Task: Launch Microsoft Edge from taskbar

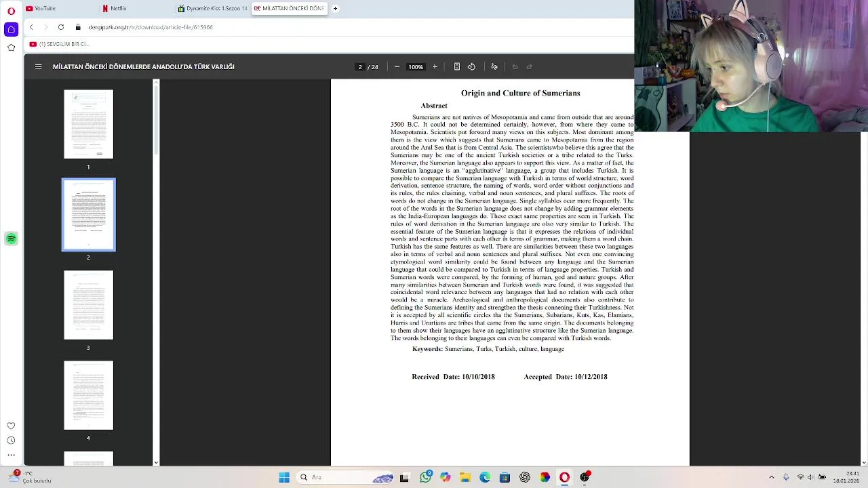Action: (485, 477)
